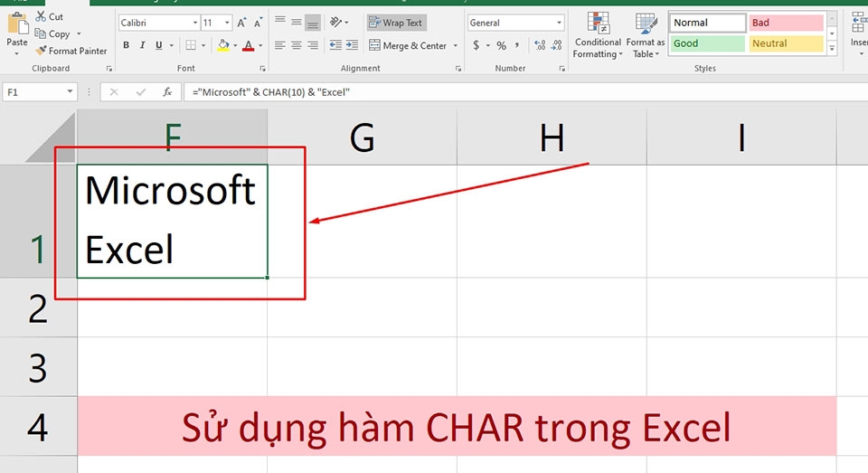This screenshot has width=868, height=473.
Task: Decrease indent icon
Action: [335, 45]
